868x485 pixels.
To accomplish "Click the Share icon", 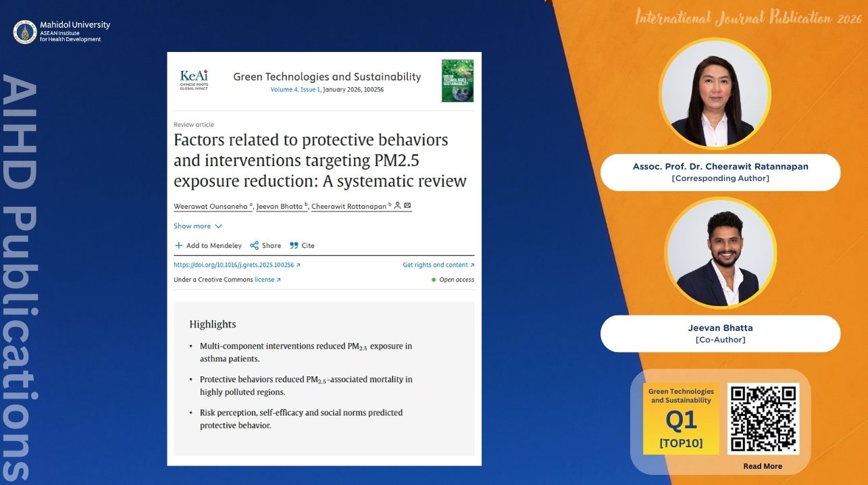I will (x=255, y=246).
